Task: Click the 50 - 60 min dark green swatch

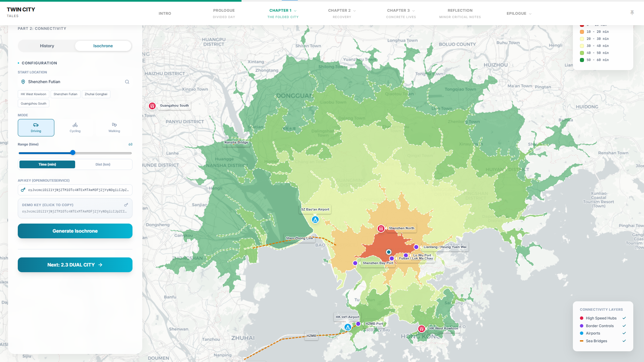Action: 582,60
